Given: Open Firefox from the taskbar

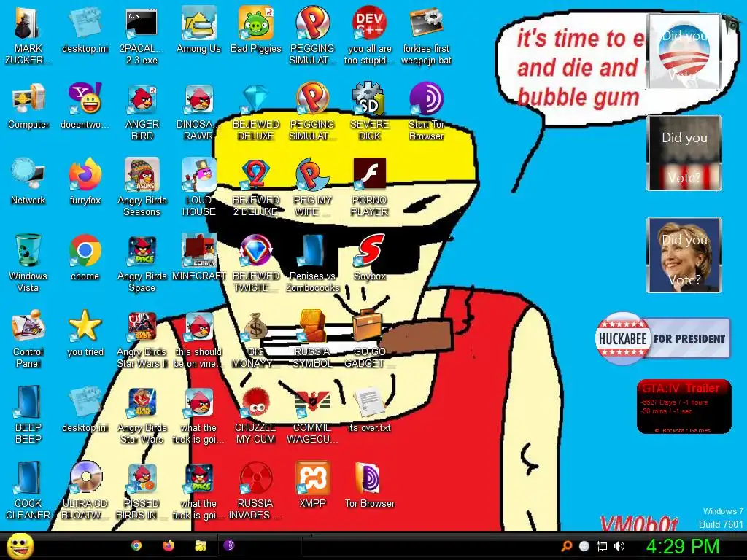Looking at the screenshot, I should click(x=169, y=545).
